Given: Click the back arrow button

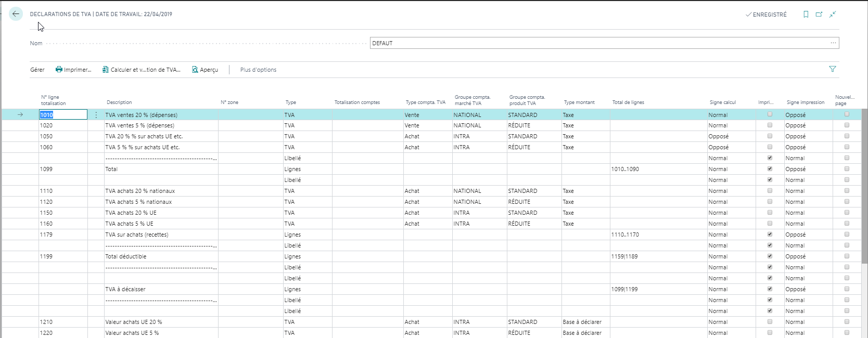Looking at the screenshot, I should click(x=16, y=14).
